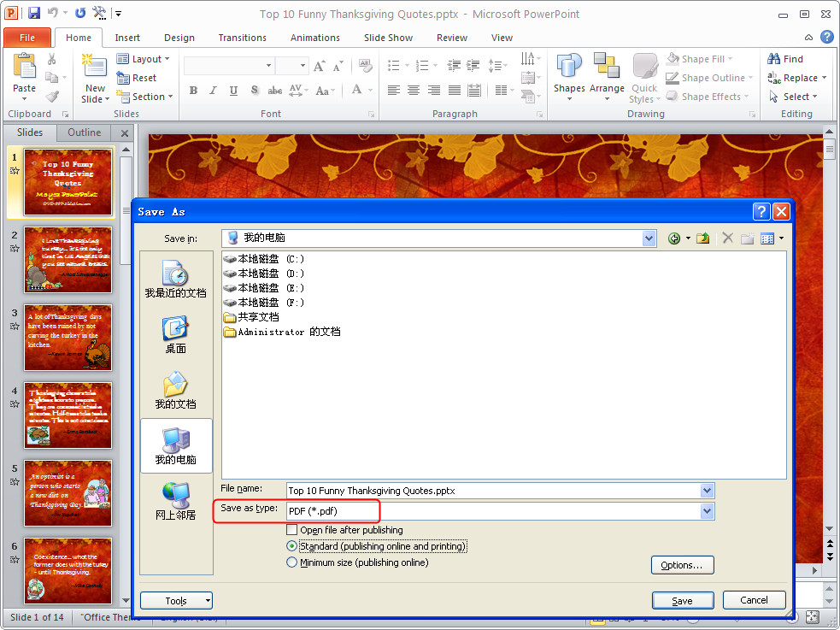The width and height of the screenshot is (840, 630).
Task: Select Minimum size publishing online option
Action: tap(292, 562)
